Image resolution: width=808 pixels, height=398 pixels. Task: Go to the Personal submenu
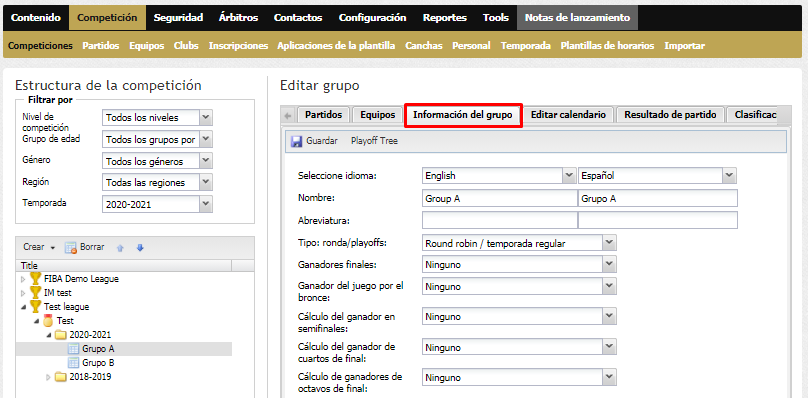coord(472,45)
